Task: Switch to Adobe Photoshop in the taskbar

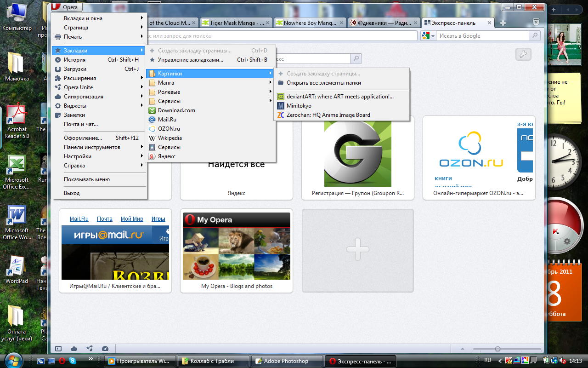Action: [286, 361]
